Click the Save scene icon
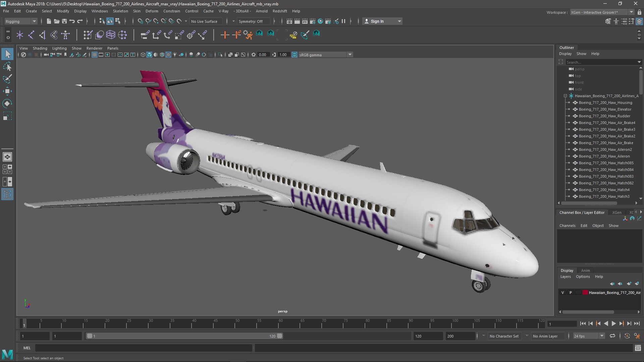 64,21
